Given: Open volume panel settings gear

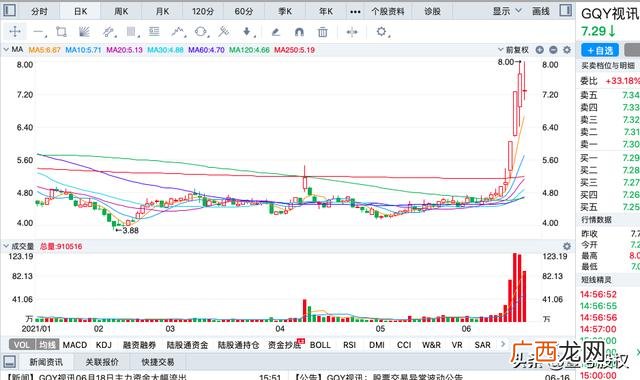Looking at the screenshot, I should 567,246.
